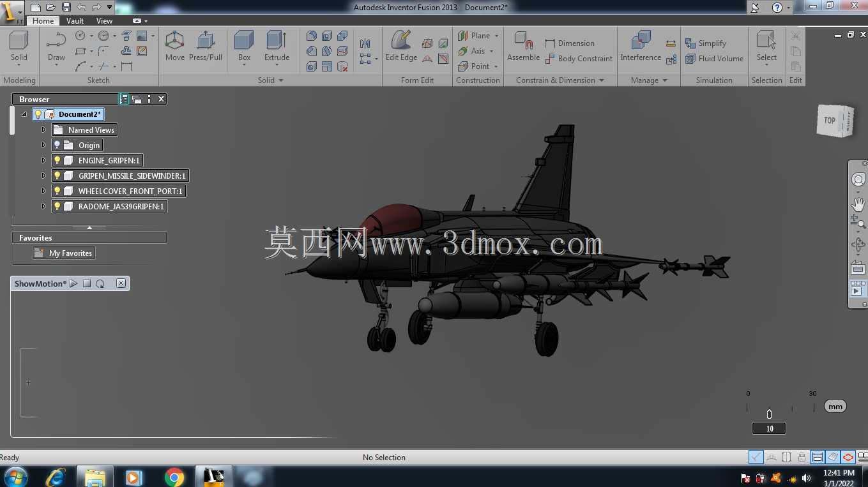Click the New document icon in quick access
The image size is (868, 487).
point(36,8)
